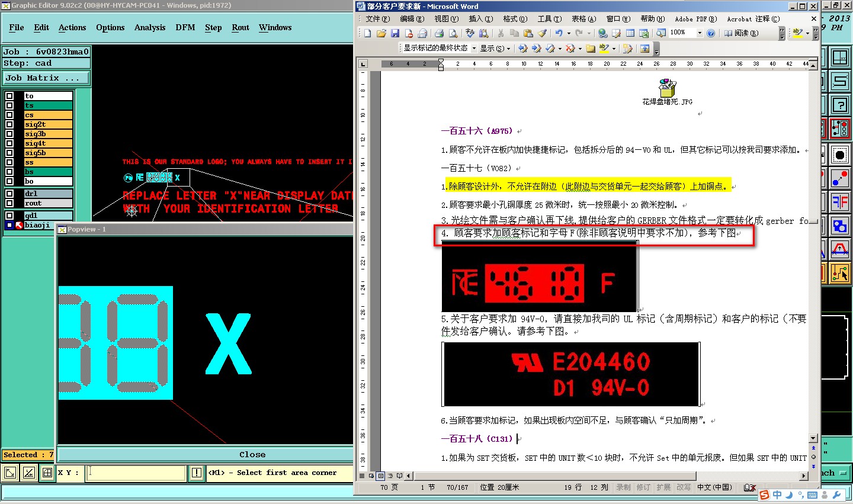Click the Reviewing Pane icon in Word
Viewport: 853px width, 504px height.
[644, 48]
